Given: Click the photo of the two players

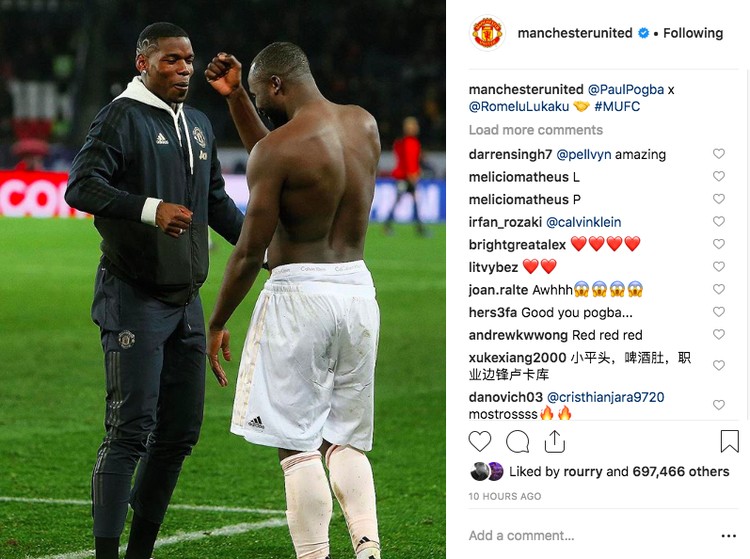Looking at the screenshot, I should point(223,279).
